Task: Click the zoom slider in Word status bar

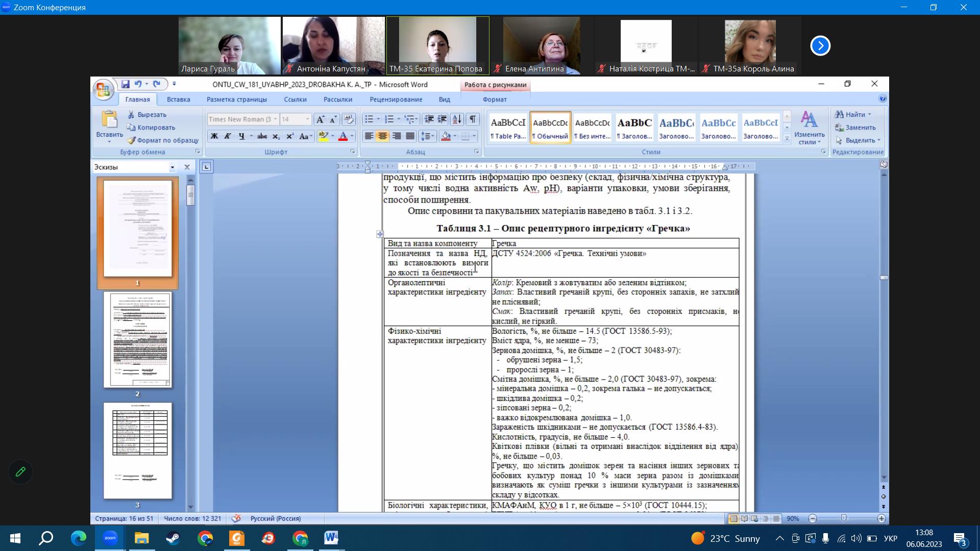Action: tap(843, 518)
